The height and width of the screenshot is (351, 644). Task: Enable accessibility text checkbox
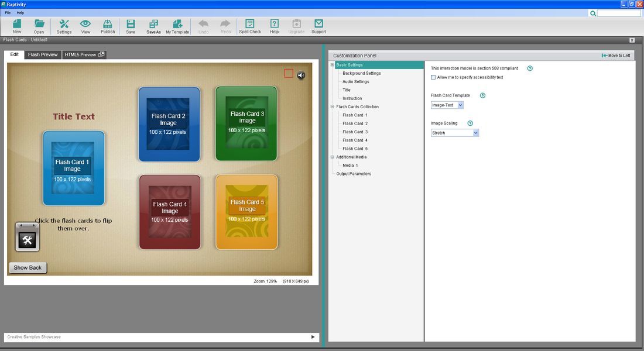[x=433, y=77]
